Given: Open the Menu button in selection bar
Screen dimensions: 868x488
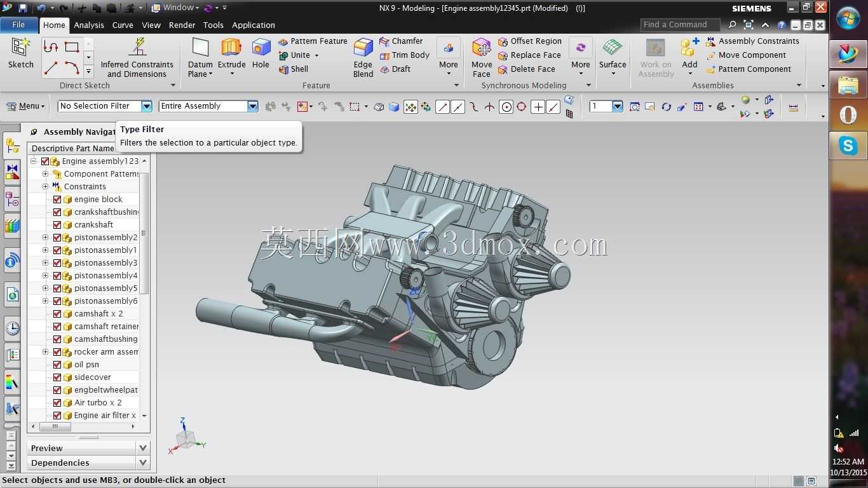Looking at the screenshot, I should coord(25,106).
